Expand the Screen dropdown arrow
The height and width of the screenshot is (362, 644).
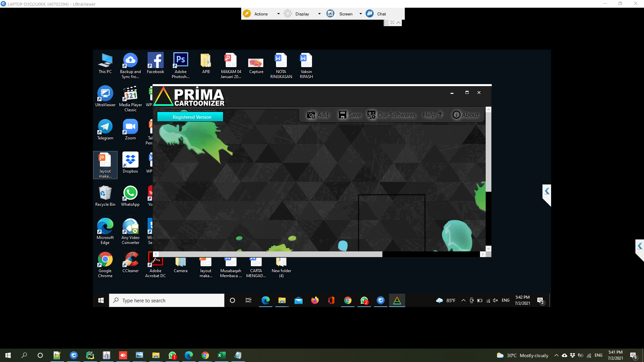[361, 14]
